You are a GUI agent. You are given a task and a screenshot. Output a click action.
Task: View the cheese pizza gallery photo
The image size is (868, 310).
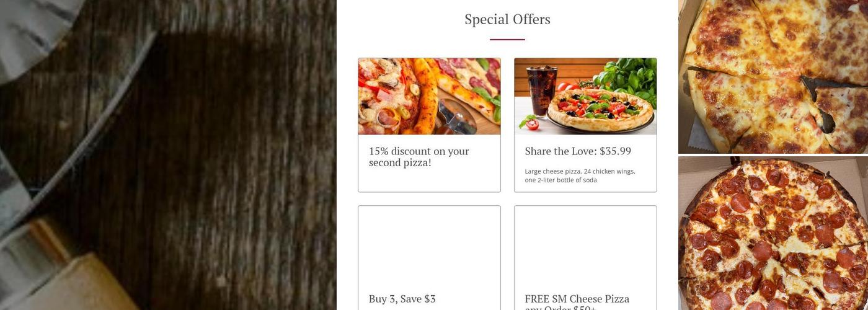click(x=773, y=76)
